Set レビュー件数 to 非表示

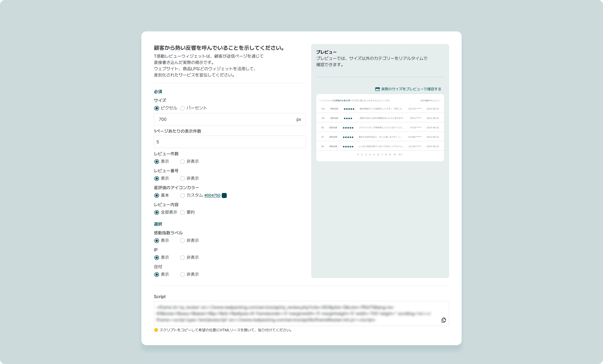point(182,162)
